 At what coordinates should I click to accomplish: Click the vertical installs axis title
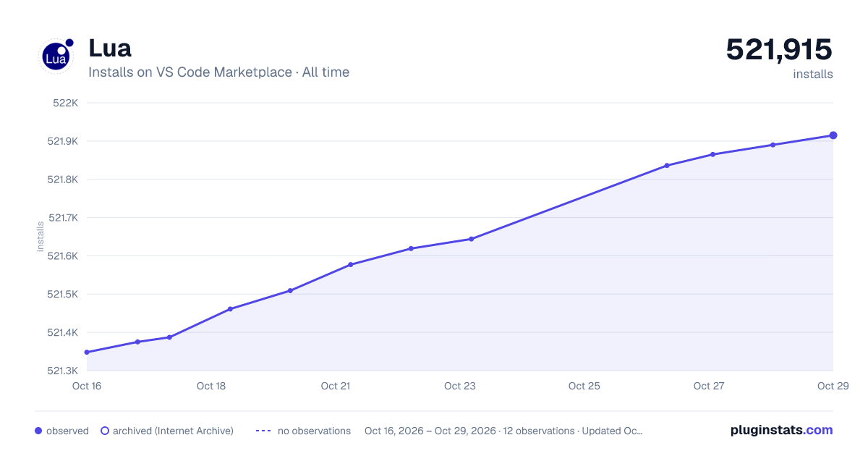click(41, 237)
